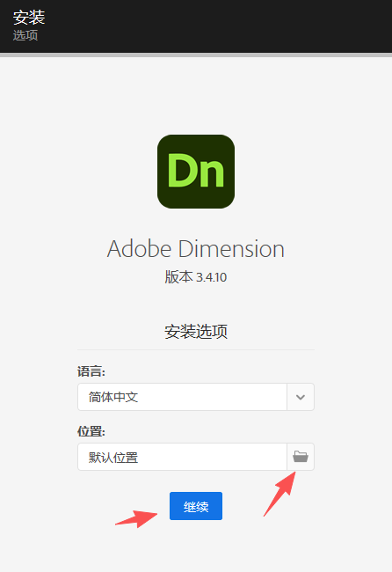Viewport: 392px width, 572px height.
Task: Click the 安装选项 heading
Action: (196, 331)
